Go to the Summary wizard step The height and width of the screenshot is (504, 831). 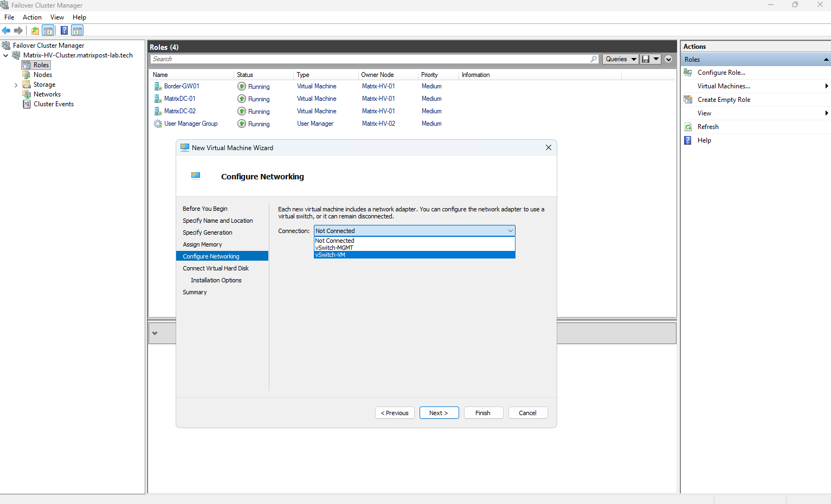195,292
